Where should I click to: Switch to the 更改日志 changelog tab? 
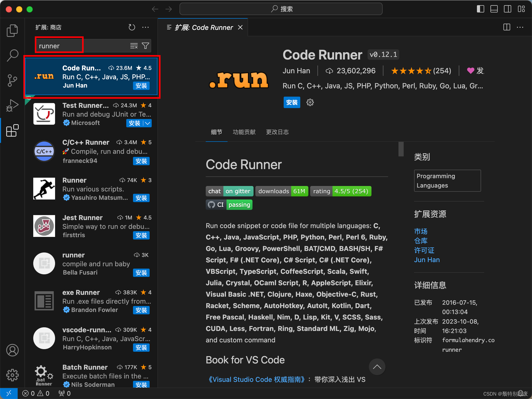(x=277, y=132)
